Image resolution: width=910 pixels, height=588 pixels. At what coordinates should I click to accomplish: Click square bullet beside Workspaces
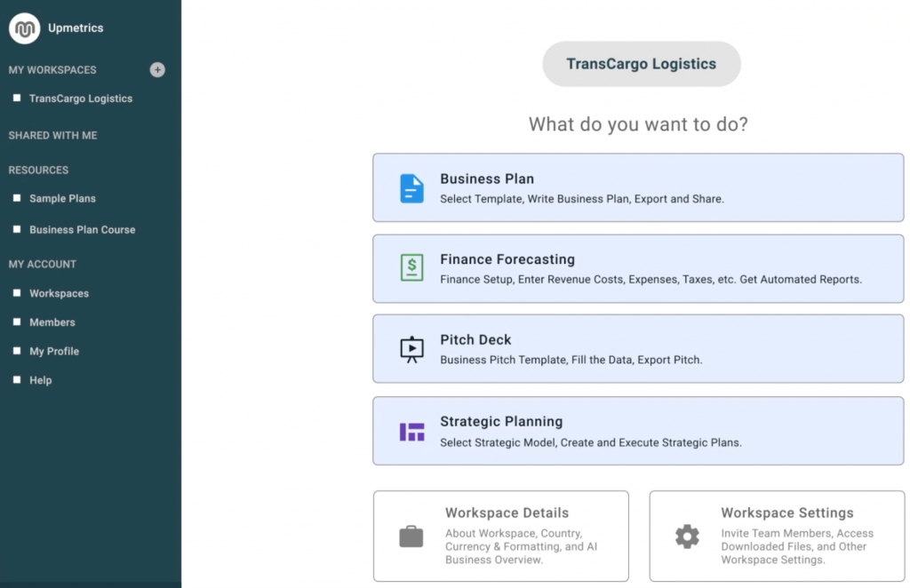[x=17, y=293]
